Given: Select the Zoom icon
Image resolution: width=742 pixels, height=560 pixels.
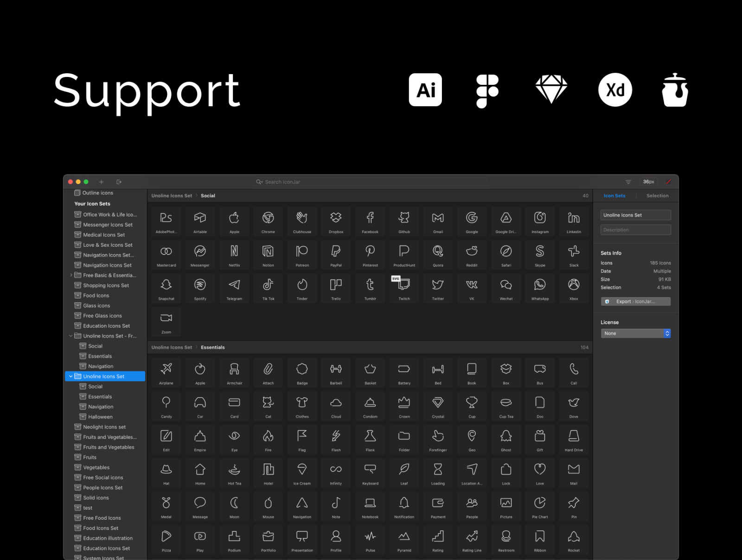Looking at the screenshot, I should click(166, 322).
